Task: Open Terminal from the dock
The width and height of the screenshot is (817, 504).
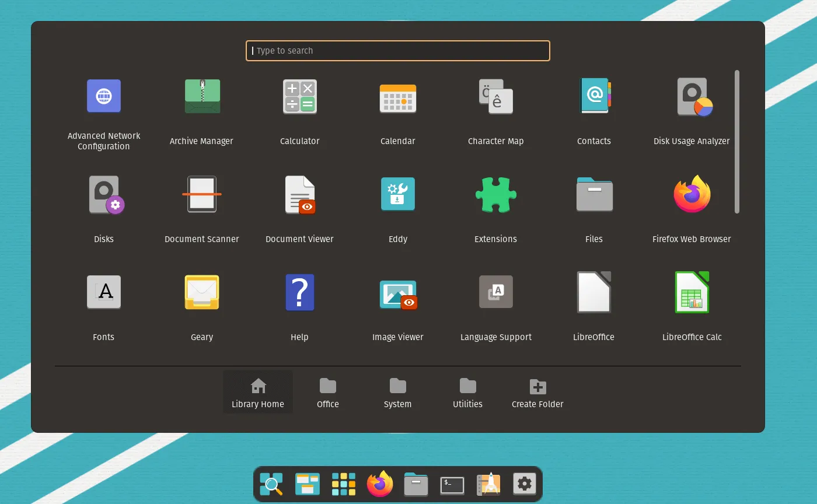Action: point(452,484)
